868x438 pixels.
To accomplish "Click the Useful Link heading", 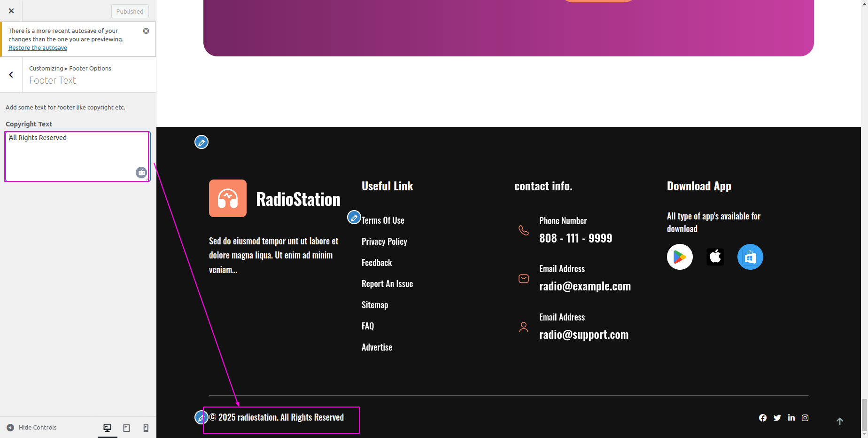I will tap(387, 186).
